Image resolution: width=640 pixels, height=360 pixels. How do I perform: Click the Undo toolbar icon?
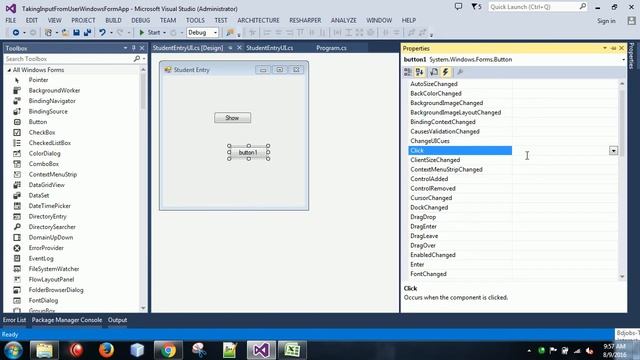pos(102,32)
